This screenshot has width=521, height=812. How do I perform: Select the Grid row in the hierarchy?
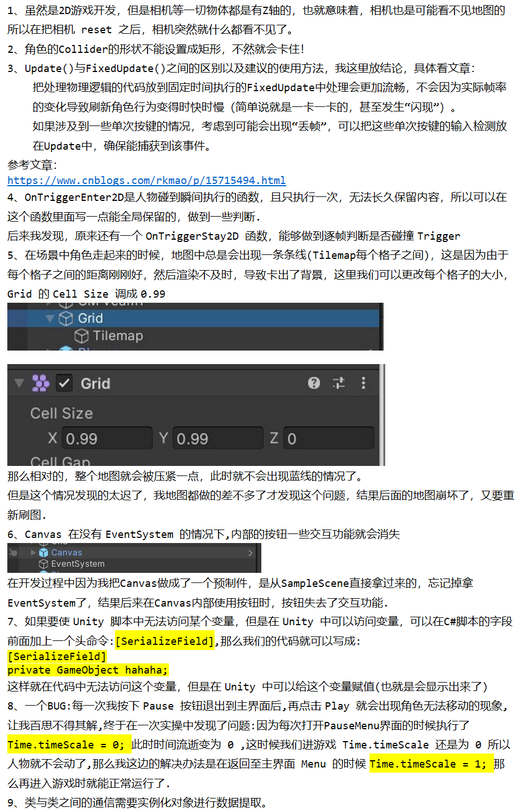[x=193, y=318]
